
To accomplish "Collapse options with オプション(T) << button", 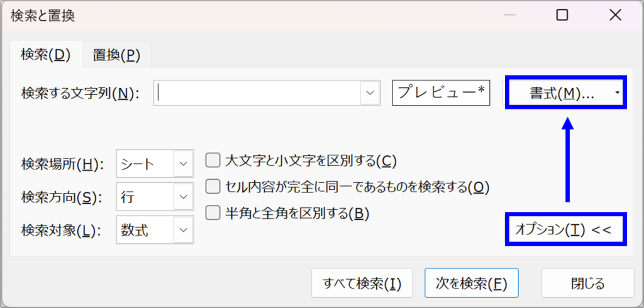I will pyautogui.click(x=567, y=229).
